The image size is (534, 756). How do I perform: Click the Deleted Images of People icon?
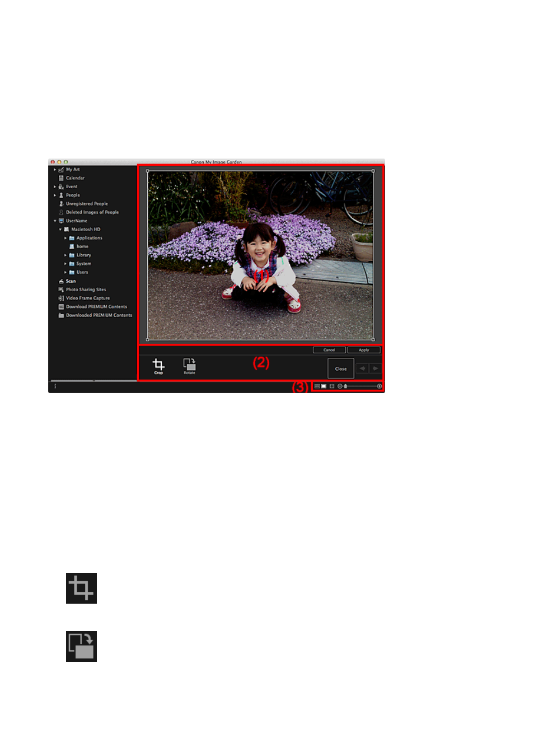[61, 212]
